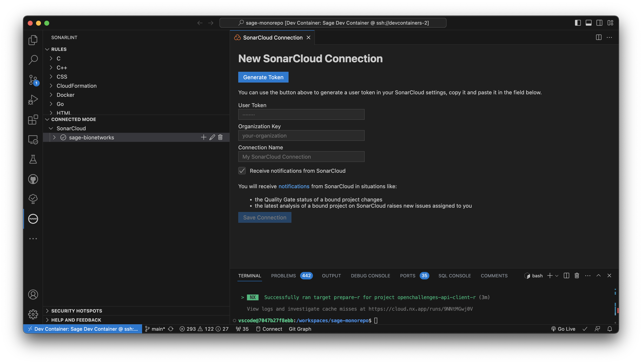Image resolution: width=642 pixels, height=364 pixels.
Task: Open the GitHub sidebar icon
Action: click(33, 179)
